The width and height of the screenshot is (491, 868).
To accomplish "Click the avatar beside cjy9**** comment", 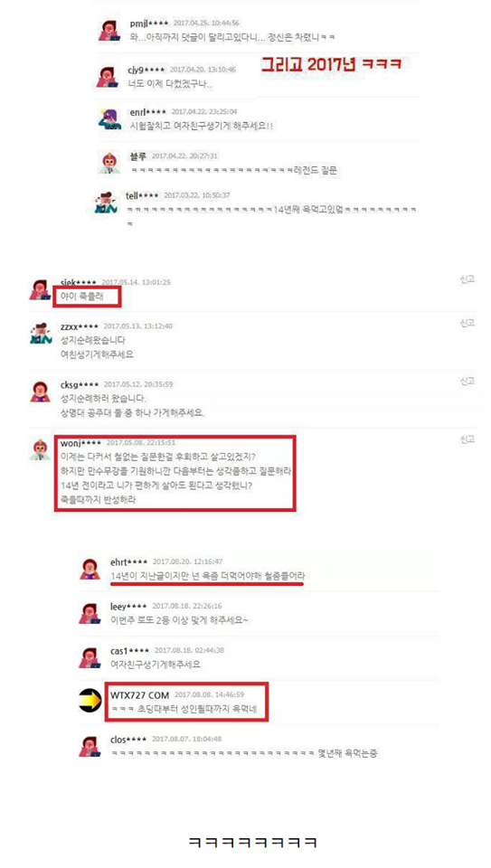I will click(108, 76).
